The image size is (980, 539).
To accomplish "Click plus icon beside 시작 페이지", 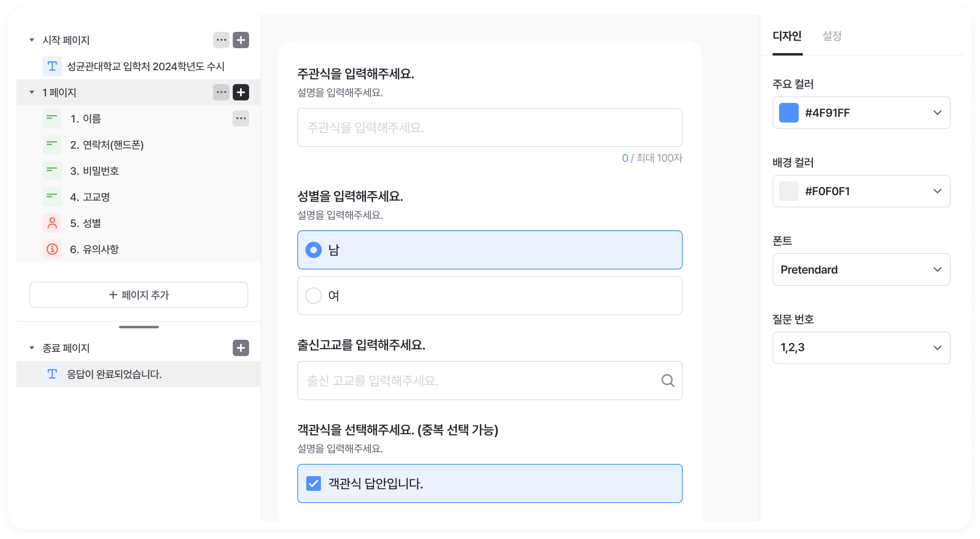I will [241, 40].
